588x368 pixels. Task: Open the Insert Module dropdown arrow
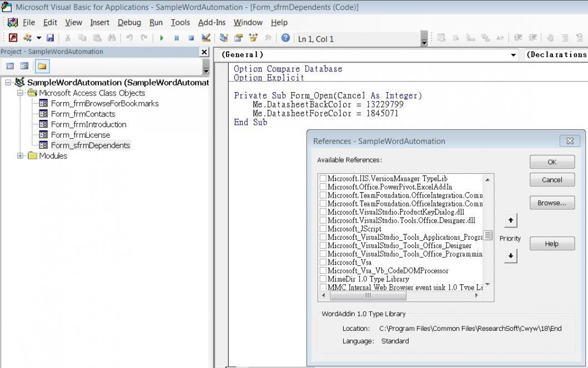point(39,38)
